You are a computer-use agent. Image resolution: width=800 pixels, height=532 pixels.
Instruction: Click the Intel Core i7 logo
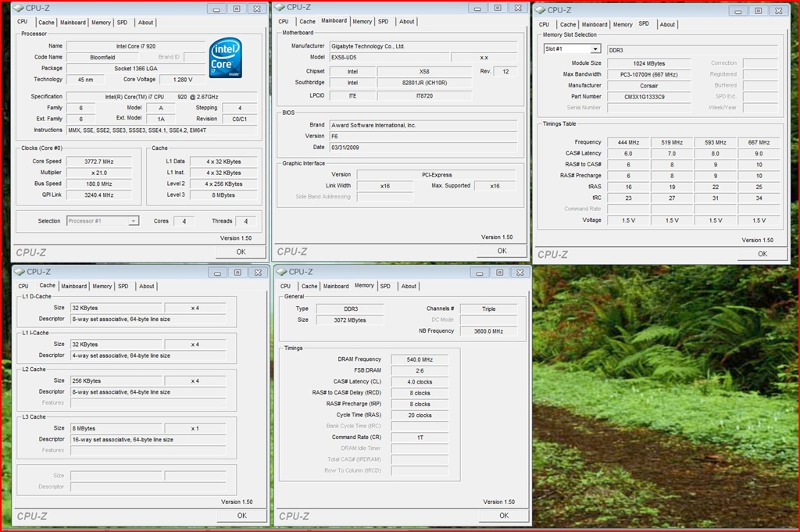225,59
